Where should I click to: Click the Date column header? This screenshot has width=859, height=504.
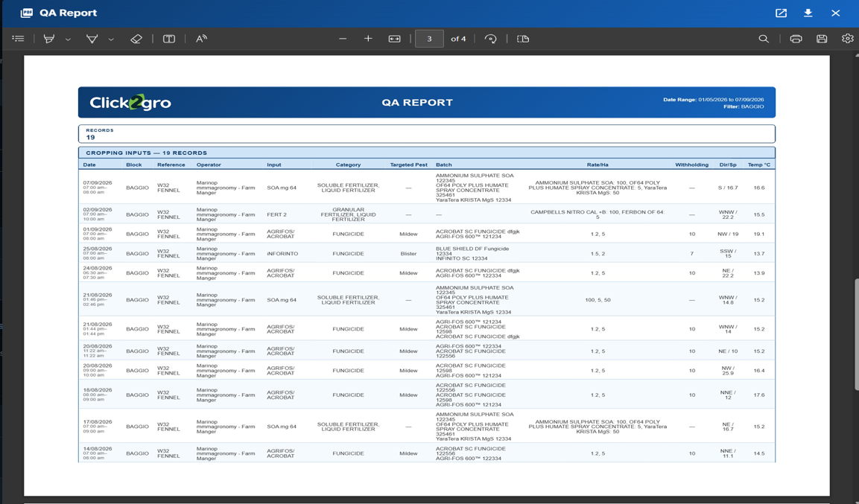[89, 165]
